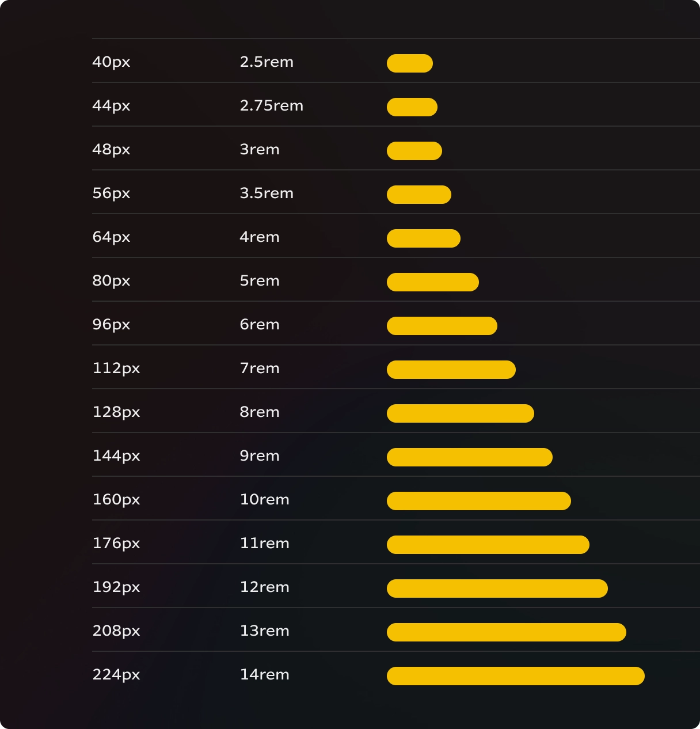The image size is (700, 729).
Task: Select the 2.75rem text
Action: point(272,105)
